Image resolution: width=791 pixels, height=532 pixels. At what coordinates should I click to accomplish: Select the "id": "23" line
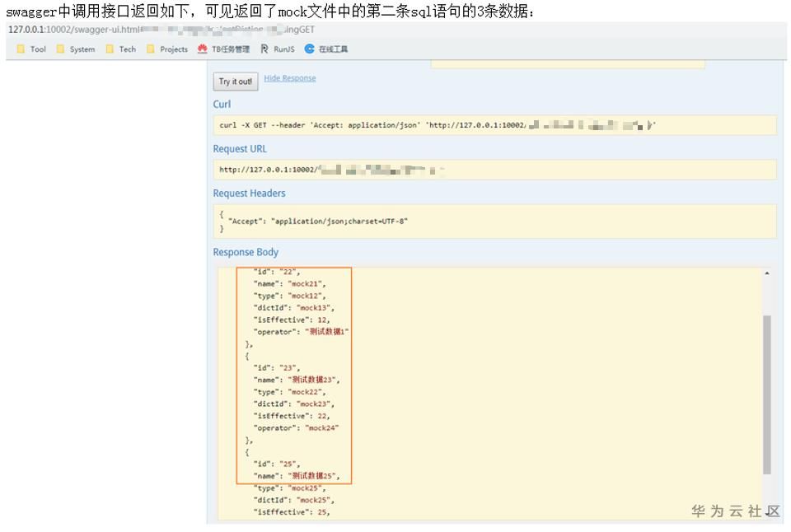(277, 368)
